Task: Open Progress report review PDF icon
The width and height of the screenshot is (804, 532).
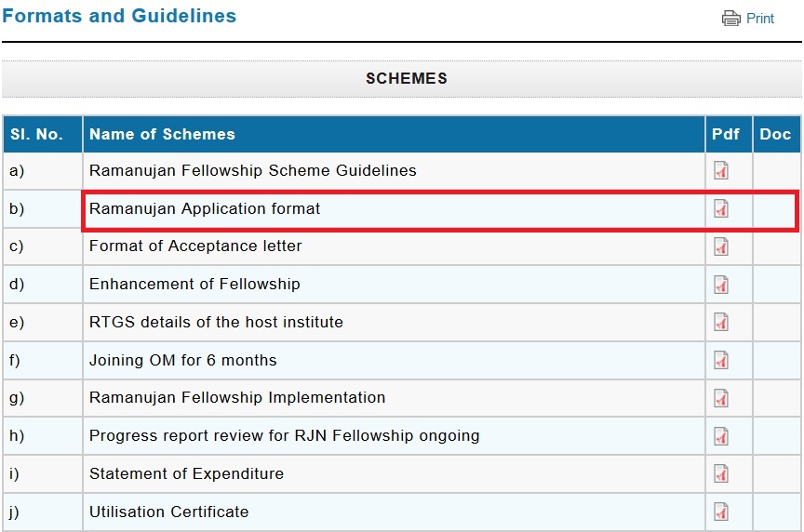Action: [x=721, y=435]
